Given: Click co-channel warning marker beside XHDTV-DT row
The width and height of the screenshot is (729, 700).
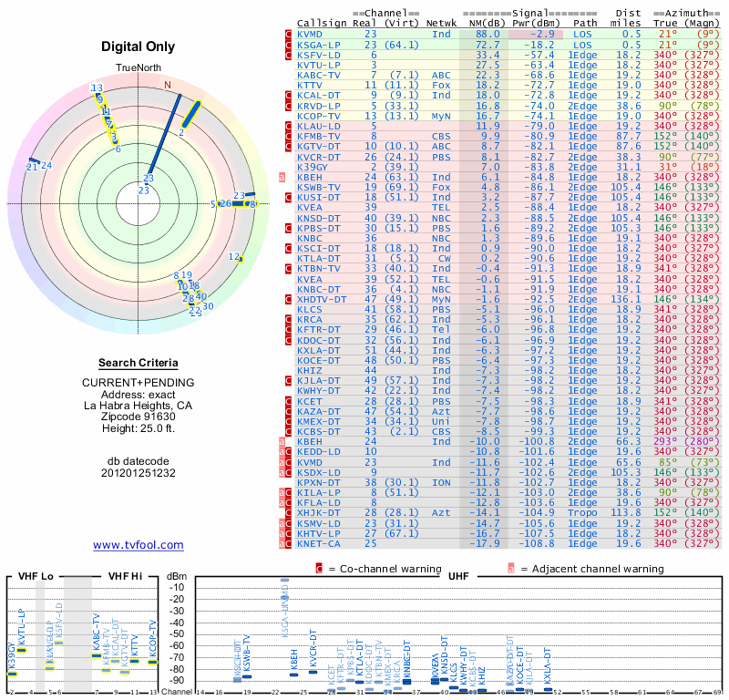Looking at the screenshot, I should coord(288,300).
